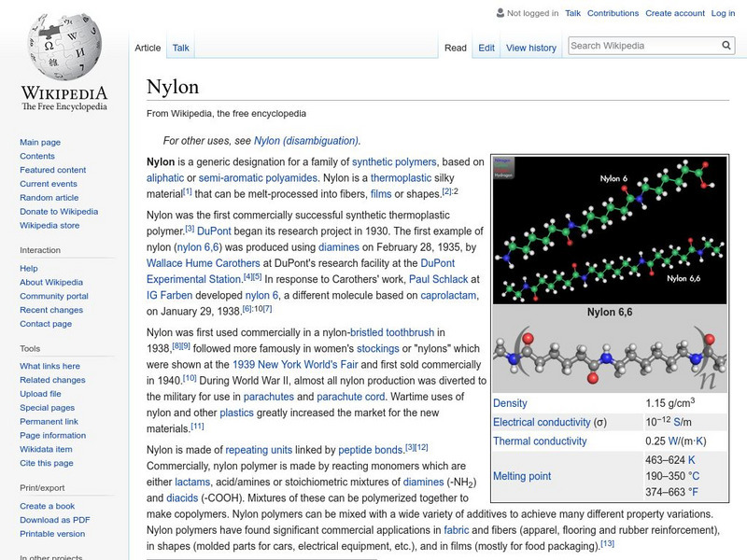The image size is (747, 560).
Task: Follow the Nylon (disambiguation) link
Action: click(306, 141)
